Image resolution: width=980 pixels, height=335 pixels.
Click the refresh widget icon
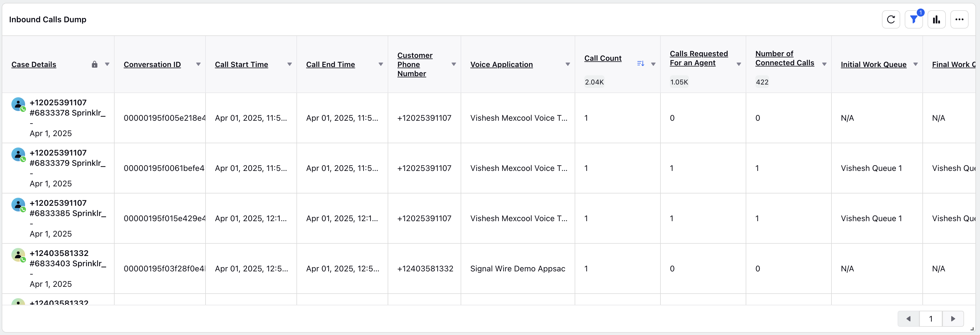[890, 19]
